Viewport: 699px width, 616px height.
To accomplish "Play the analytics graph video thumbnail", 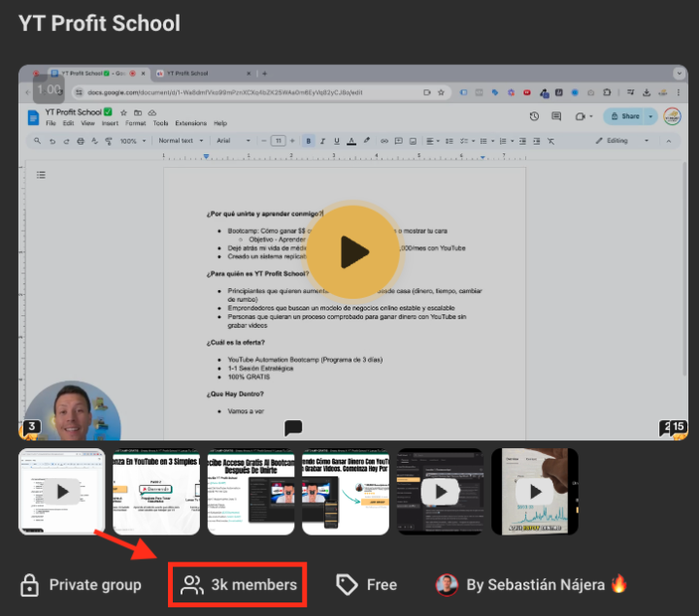I will point(535,491).
